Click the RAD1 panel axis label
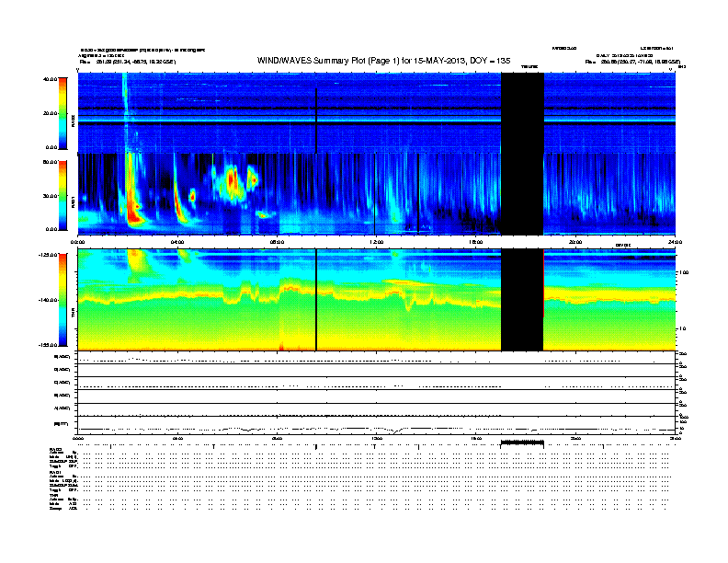 click(x=73, y=201)
